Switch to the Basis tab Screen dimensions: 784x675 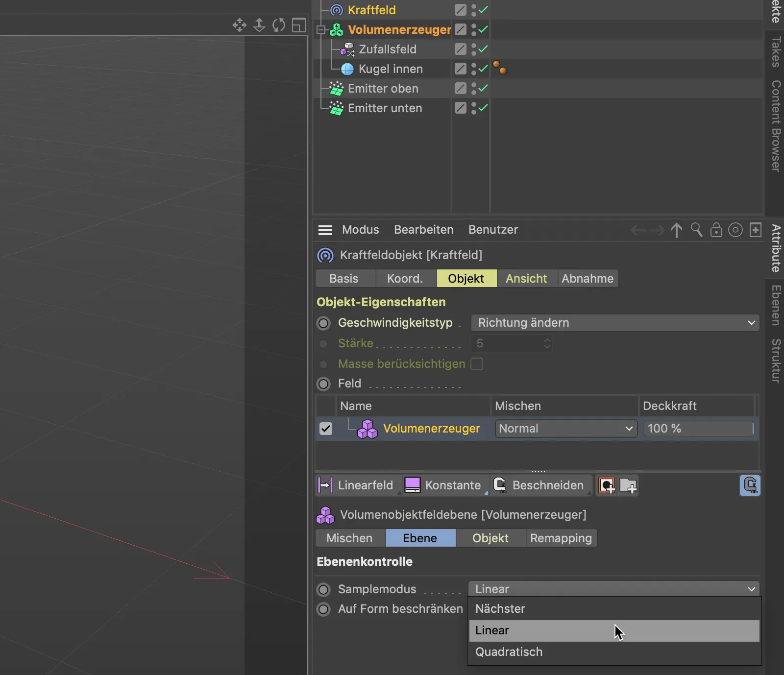(344, 279)
